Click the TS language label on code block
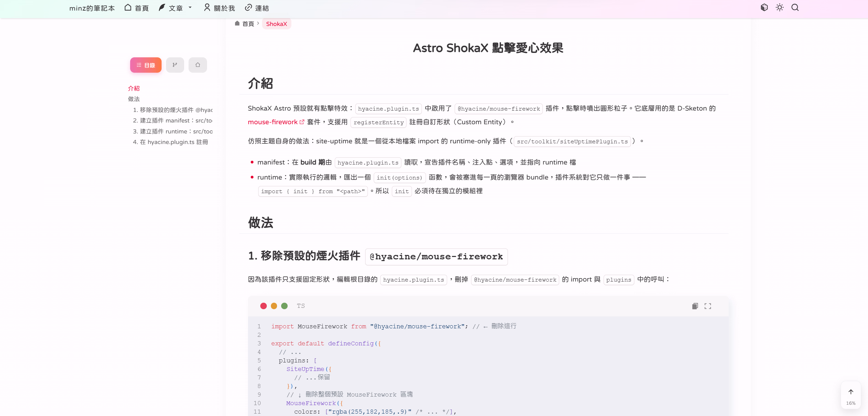This screenshot has height=416, width=868. 301,306
